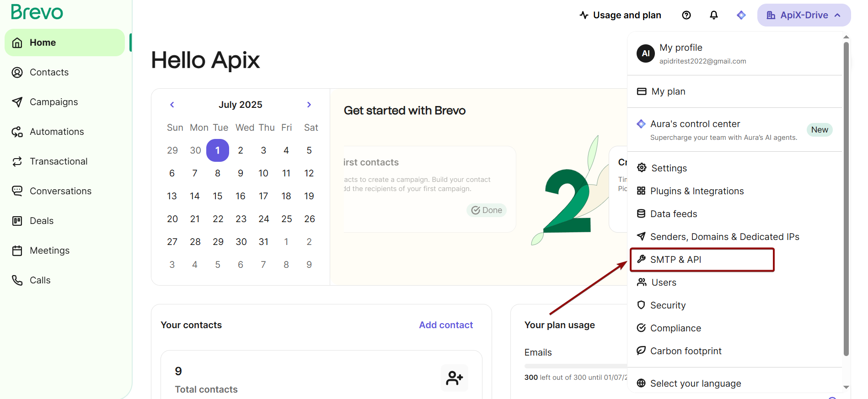The height and width of the screenshot is (399, 868).
Task: Click the Users people icon
Action: (x=642, y=282)
